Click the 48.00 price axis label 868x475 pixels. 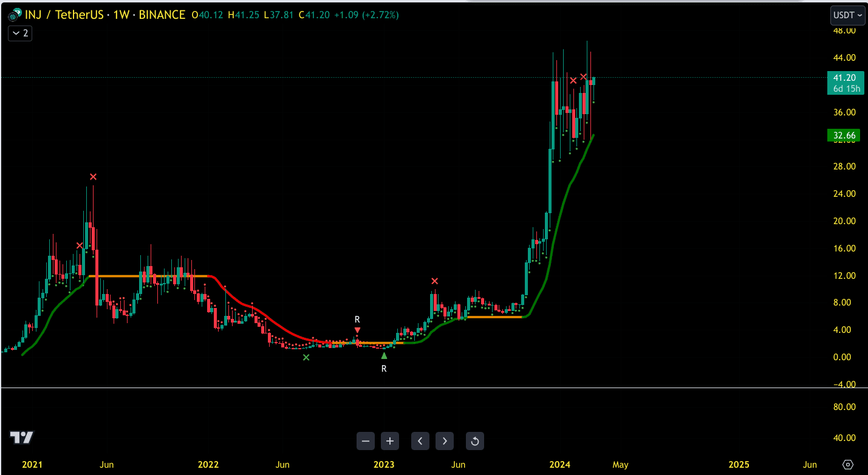click(x=845, y=30)
